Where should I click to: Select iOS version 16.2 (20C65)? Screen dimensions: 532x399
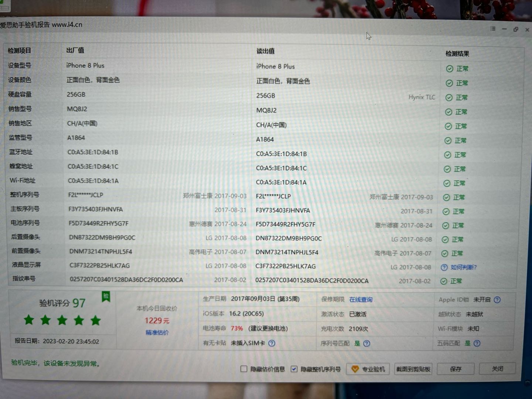246,314
